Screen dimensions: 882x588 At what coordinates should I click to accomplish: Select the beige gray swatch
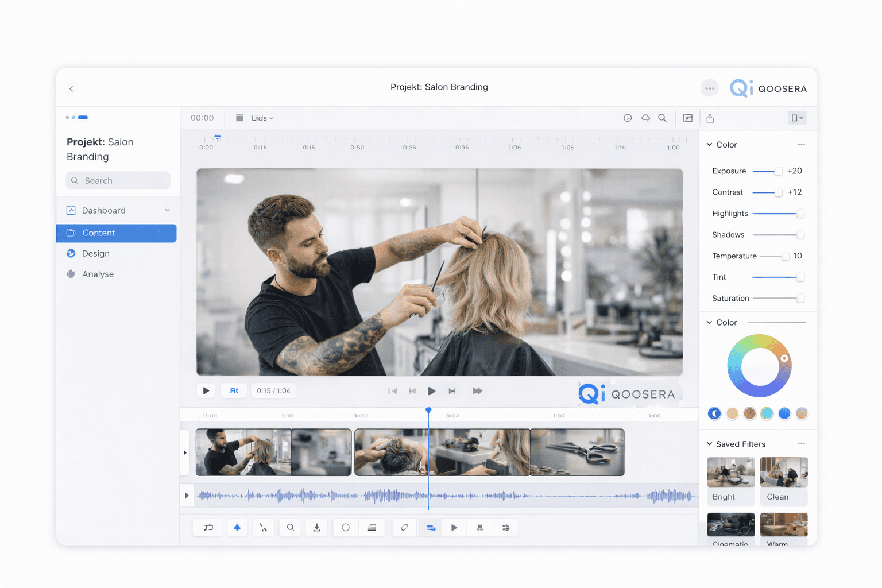[802, 413]
